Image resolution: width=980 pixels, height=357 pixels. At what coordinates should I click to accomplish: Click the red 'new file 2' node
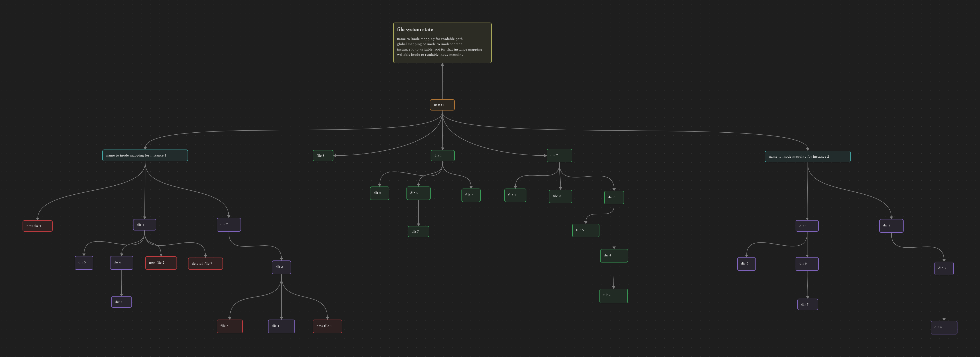(161, 263)
